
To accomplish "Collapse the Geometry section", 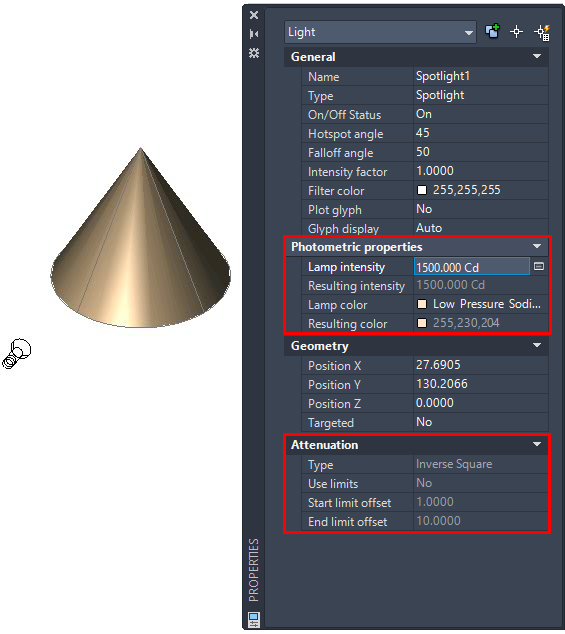I will pos(537,345).
